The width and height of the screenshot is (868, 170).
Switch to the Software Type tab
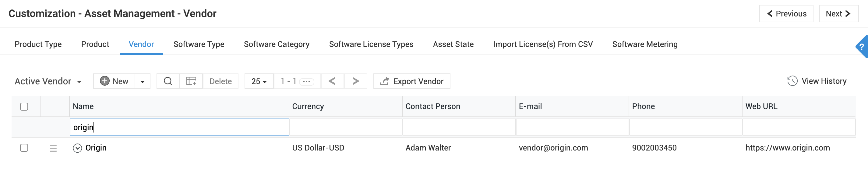(199, 44)
